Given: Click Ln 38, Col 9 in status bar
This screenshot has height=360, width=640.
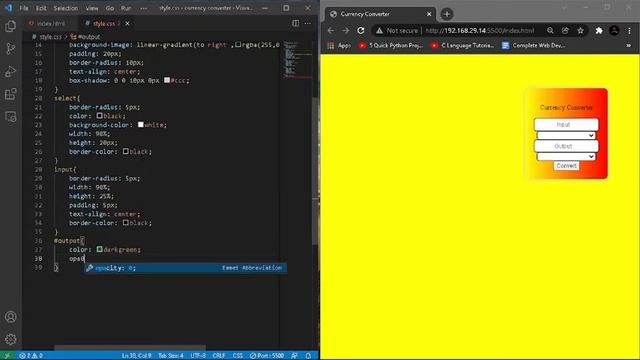Looking at the screenshot, I should [136, 356].
